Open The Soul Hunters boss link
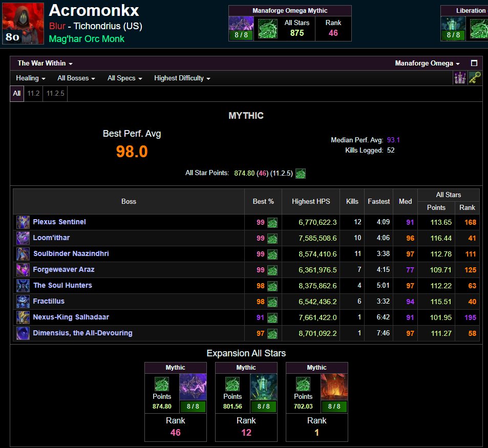Screen dimensions: 488x448 [x=62, y=285]
